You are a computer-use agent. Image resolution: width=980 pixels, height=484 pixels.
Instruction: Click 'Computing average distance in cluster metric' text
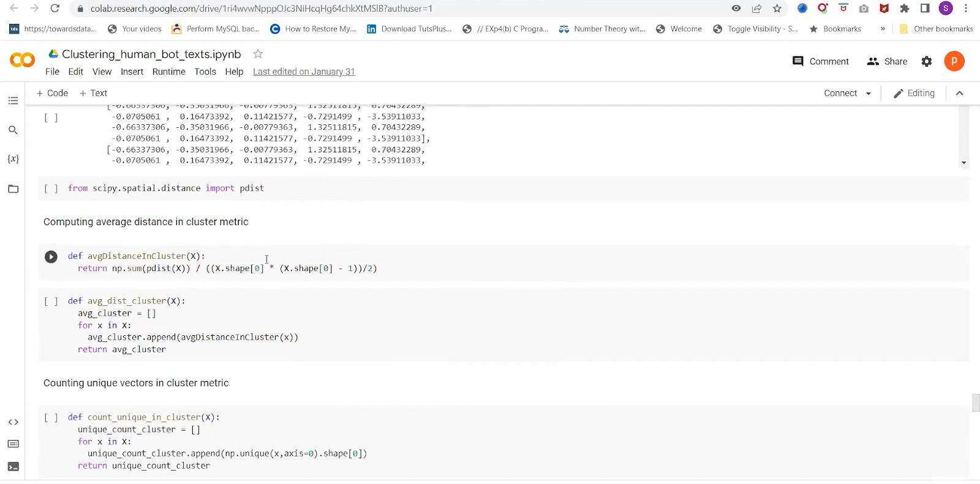(x=146, y=222)
